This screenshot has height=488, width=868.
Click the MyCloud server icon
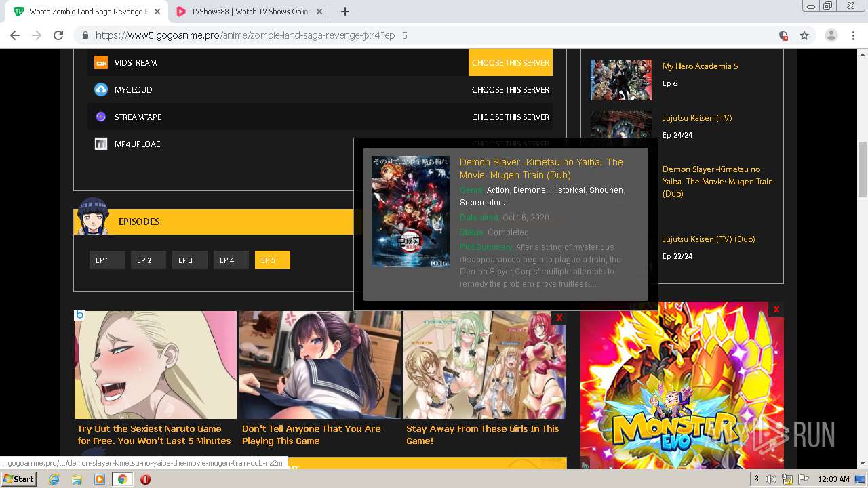(101, 89)
